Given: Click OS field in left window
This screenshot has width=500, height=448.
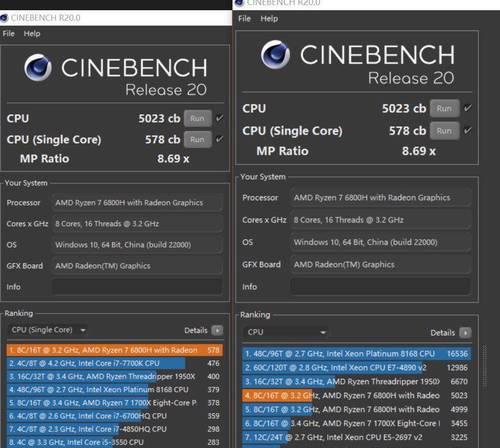Looking at the screenshot, I should tap(137, 245).
